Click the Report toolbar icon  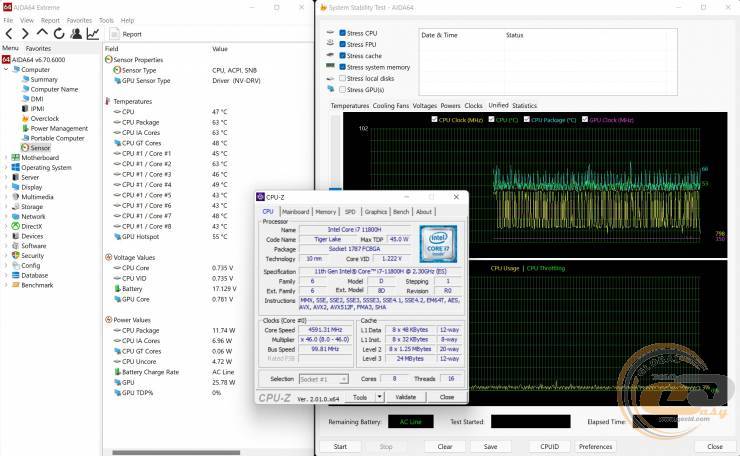tap(114, 34)
